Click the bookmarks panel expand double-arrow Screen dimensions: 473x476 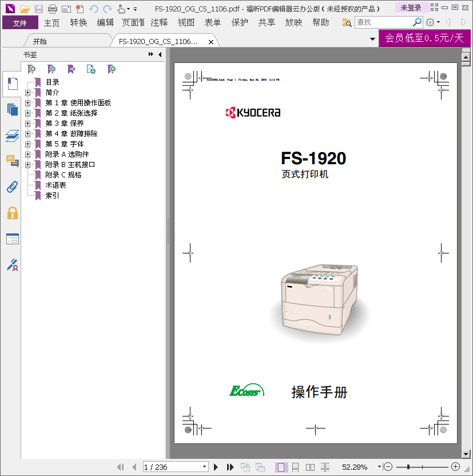coord(151,54)
